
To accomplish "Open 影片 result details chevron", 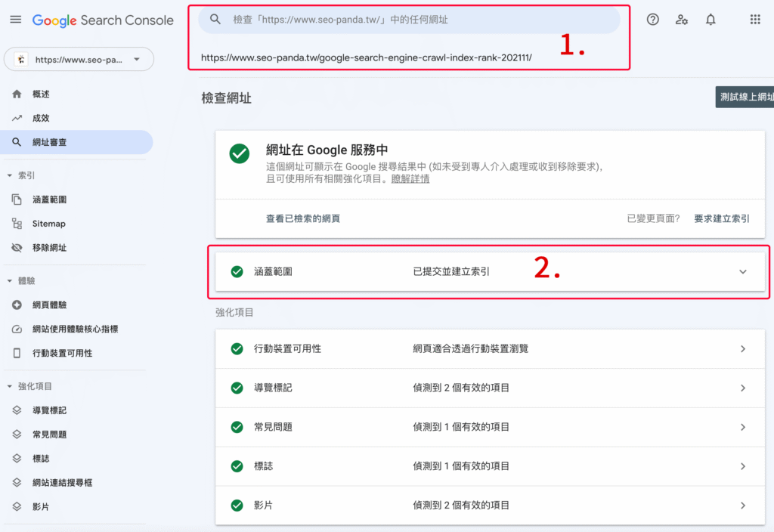I will pyautogui.click(x=743, y=506).
